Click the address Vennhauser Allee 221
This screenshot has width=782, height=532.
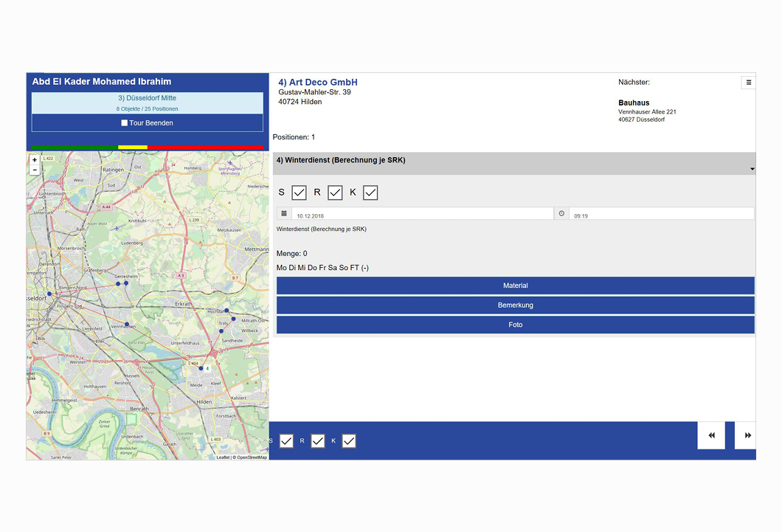click(647, 111)
